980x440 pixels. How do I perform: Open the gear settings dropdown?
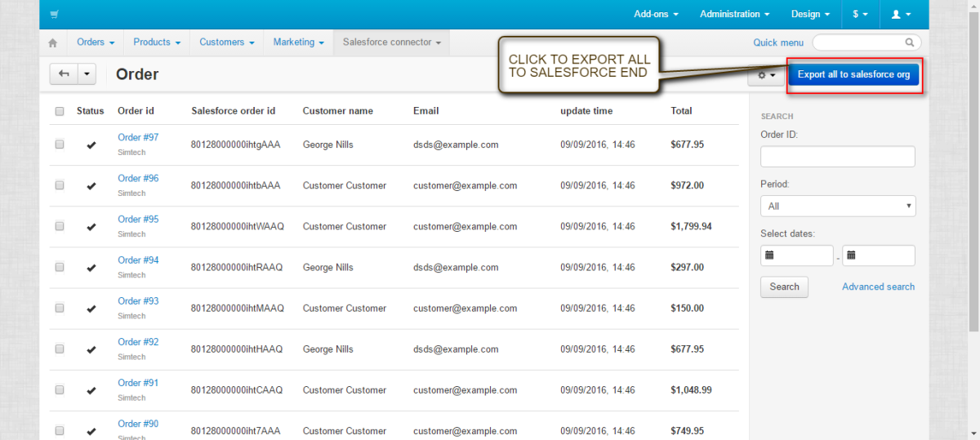(x=766, y=74)
